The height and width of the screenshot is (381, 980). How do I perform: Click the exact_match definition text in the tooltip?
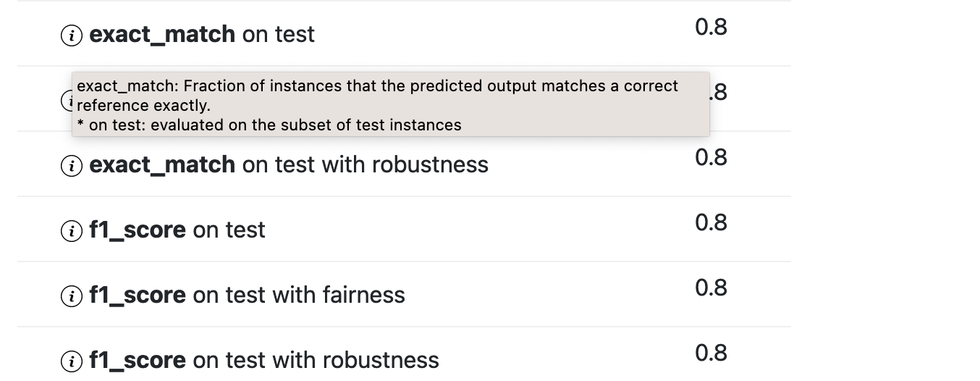click(x=377, y=86)
